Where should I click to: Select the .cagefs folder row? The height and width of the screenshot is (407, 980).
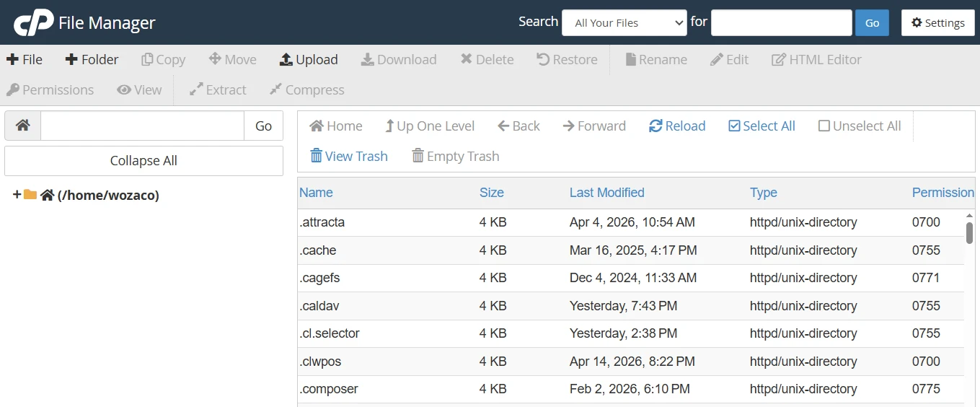631,278
